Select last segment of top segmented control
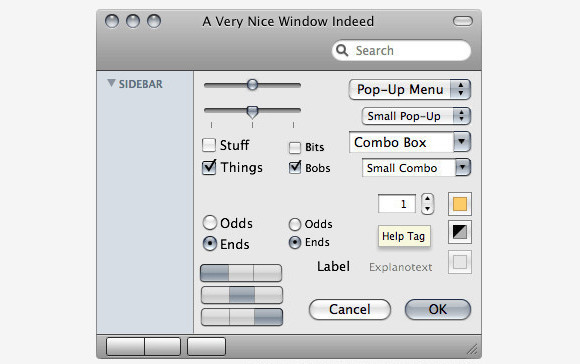Image resolution: width=580 pixels, height=364 pixels. coord(267,273)
